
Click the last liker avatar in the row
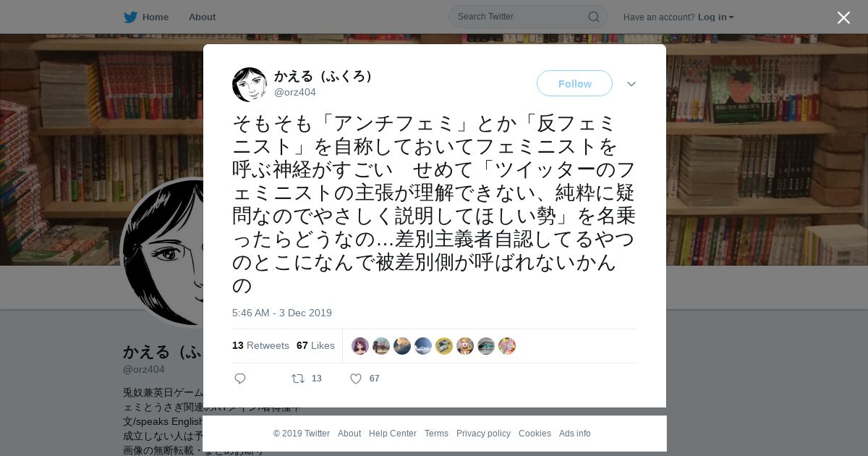[x=507, y=346]
